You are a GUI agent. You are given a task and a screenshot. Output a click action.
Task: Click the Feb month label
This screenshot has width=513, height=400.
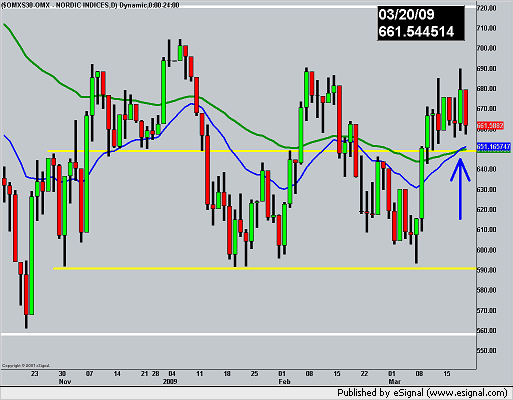285,381
